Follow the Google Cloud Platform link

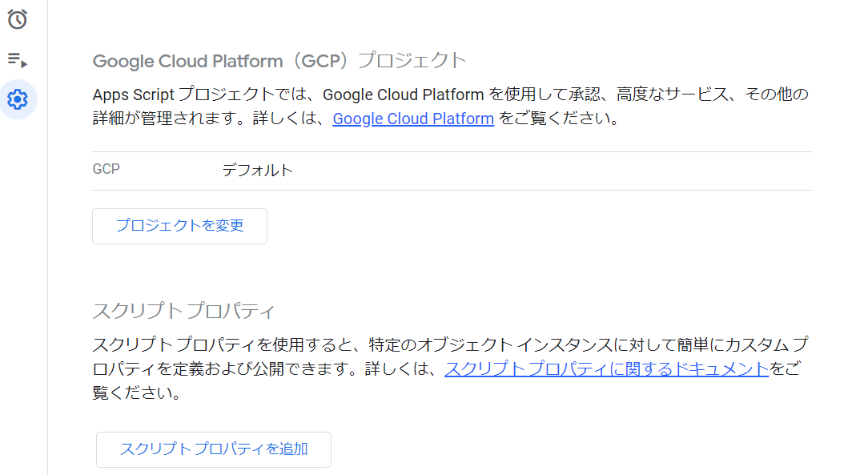tap(413, 119)
